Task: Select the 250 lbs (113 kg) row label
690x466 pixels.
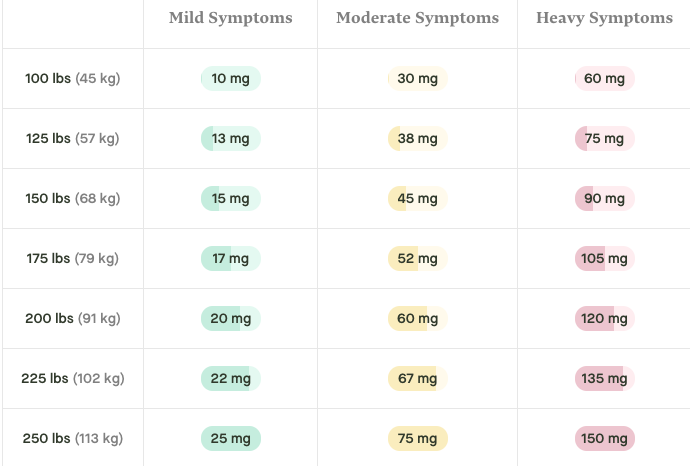Action: pos(73,439)
